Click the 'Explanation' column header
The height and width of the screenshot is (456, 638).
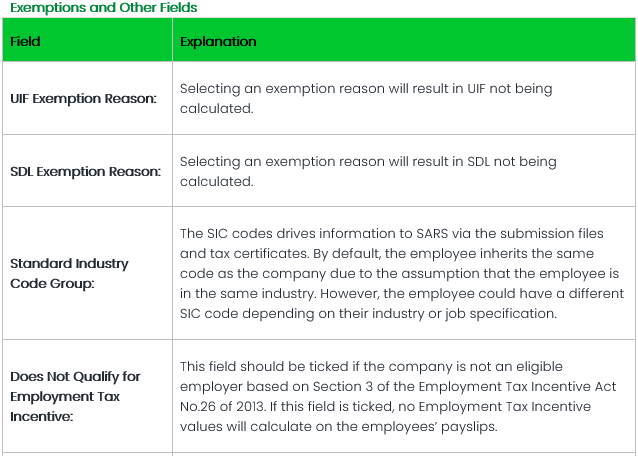[x=218, y=42]
